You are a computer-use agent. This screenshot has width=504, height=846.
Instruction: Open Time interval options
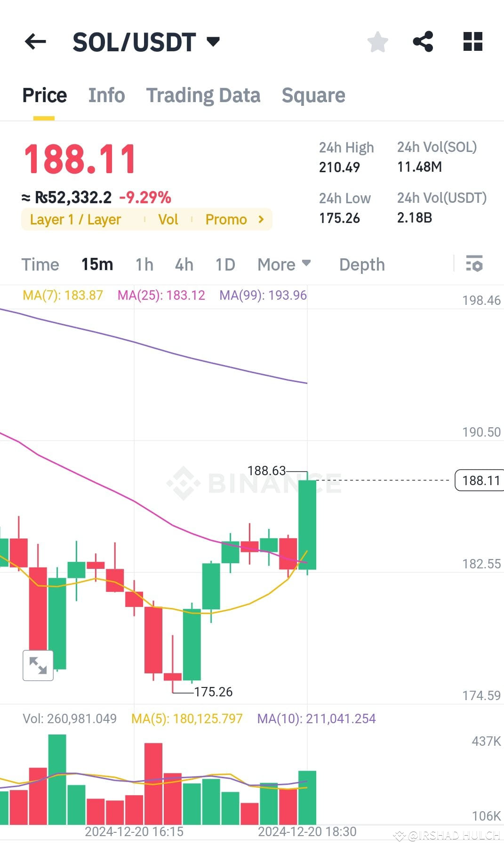click(40, 264)
